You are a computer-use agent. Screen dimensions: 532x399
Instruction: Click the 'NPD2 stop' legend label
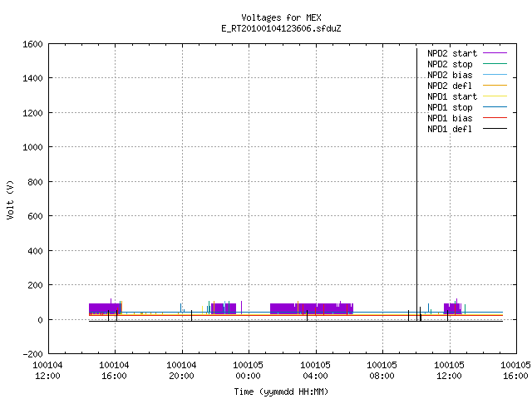click(450, 64)
